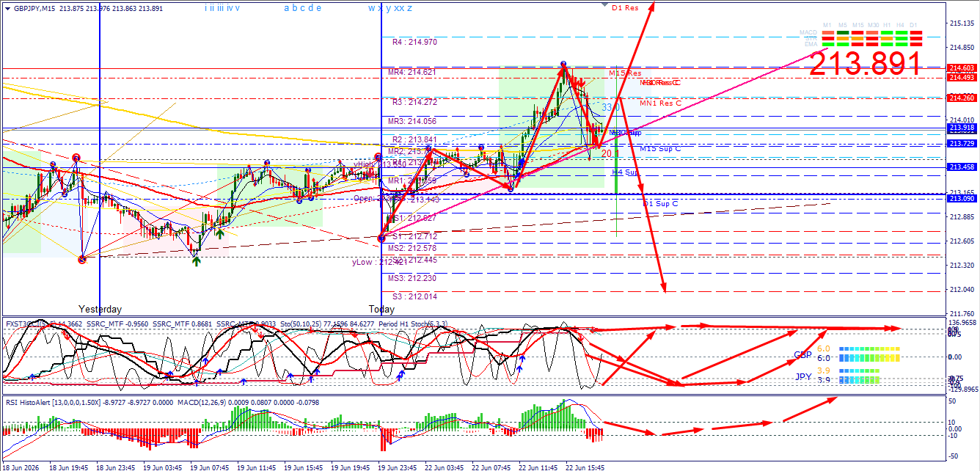Image resolution: width=980 pixels, height=471 pixels.
Task: Click the red 214.603 price tag
Action: 961,68
